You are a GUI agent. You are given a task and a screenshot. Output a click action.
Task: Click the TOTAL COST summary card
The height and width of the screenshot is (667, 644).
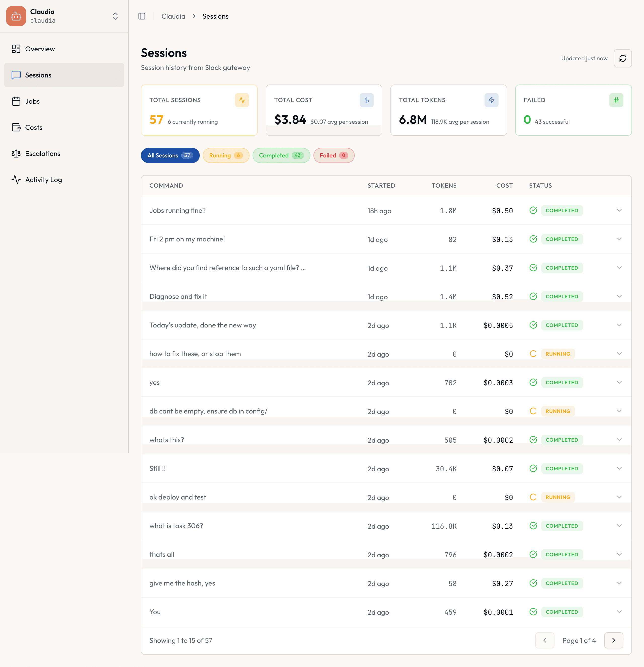tap(324, 110)
